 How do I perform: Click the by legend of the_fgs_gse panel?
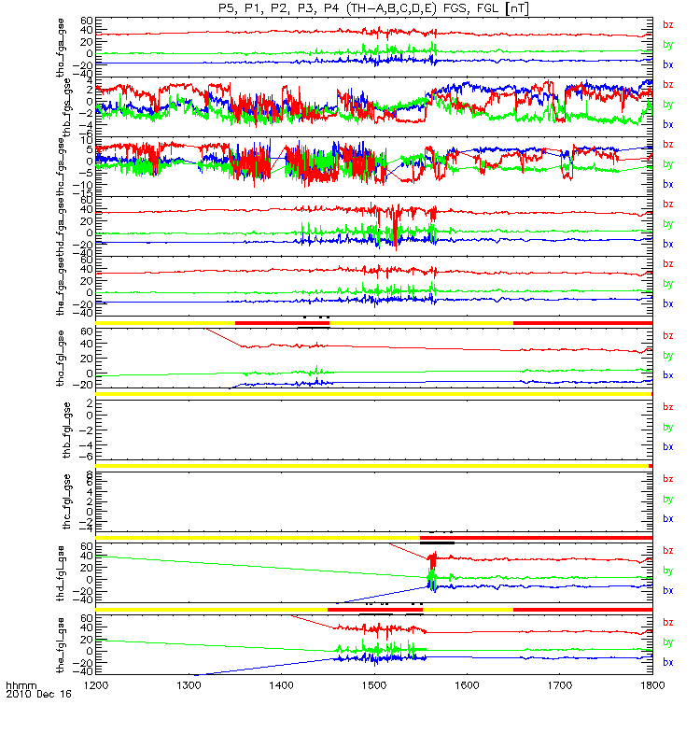pos(668,284)
